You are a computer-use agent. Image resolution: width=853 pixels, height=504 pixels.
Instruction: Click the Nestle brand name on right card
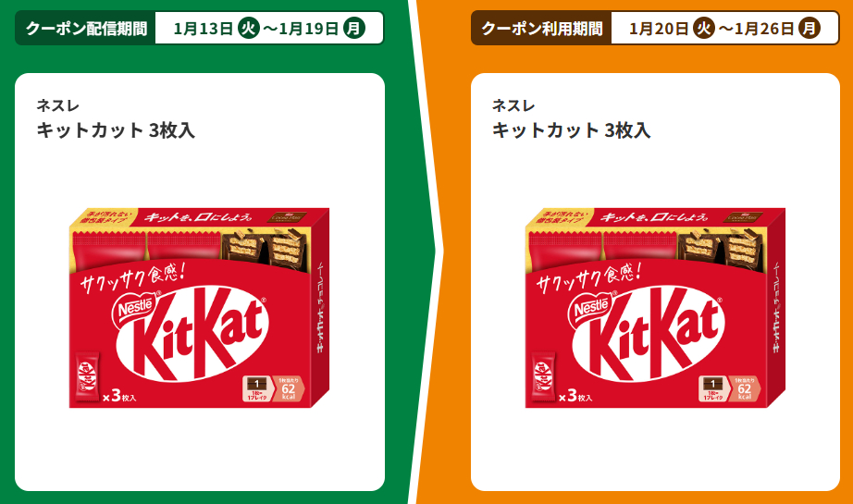(513, 105)
